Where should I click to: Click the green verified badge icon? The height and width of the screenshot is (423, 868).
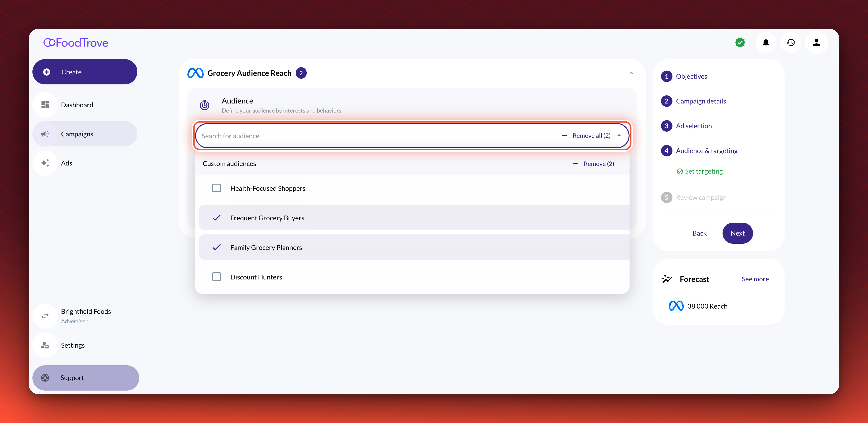(x=740, y=42)
